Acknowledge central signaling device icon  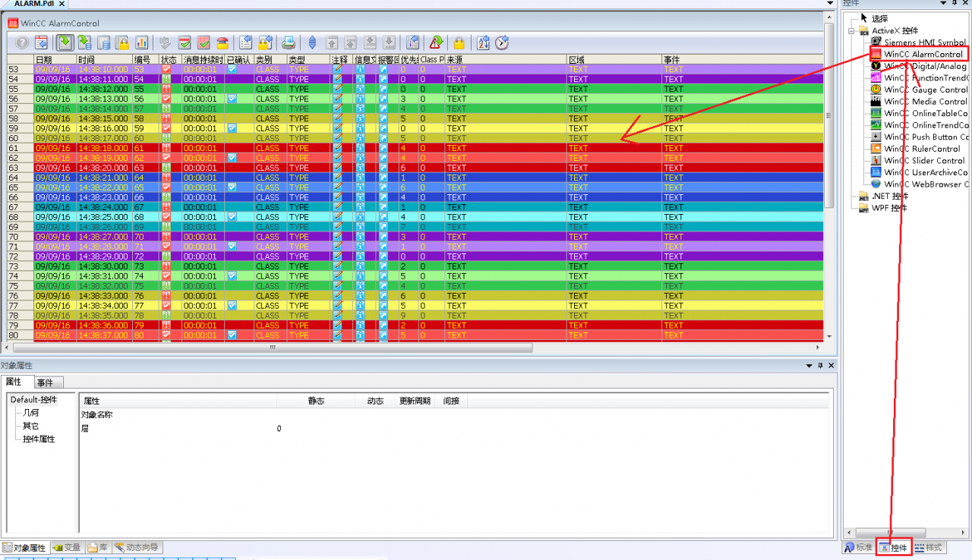point(165,42)
